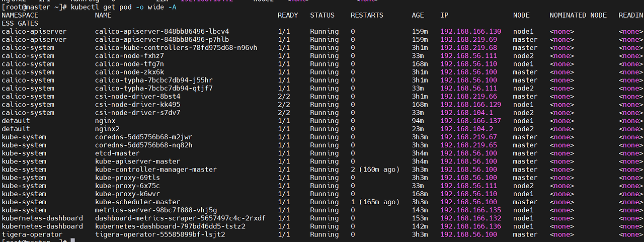Select metrics-server-98bc7f888-vhj5g pod name

[156, 210]
